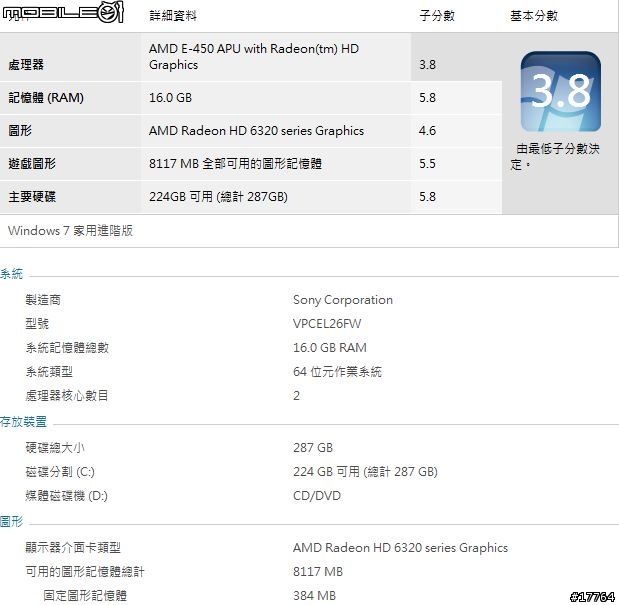The image size is (619, 605).
Task: Click the 64 位元作業系統 value
Action: click(338, 372)
